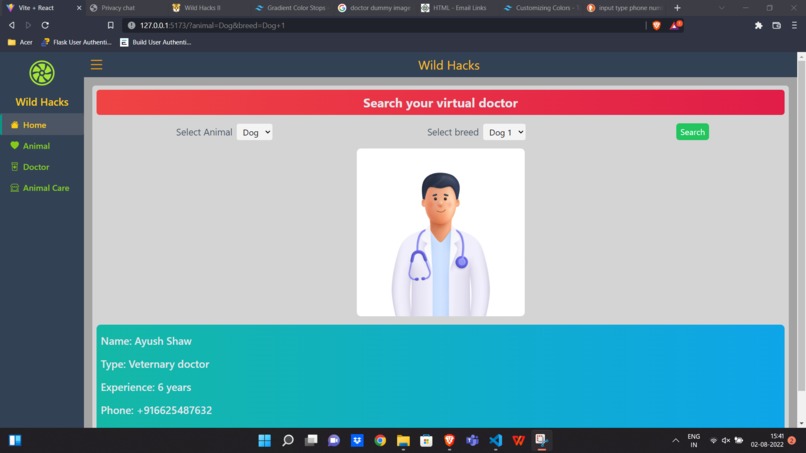Image resolution: width=806 pixels, height=453 pixels.
Task: Open taskbar Search
Action: coord(288,440)
